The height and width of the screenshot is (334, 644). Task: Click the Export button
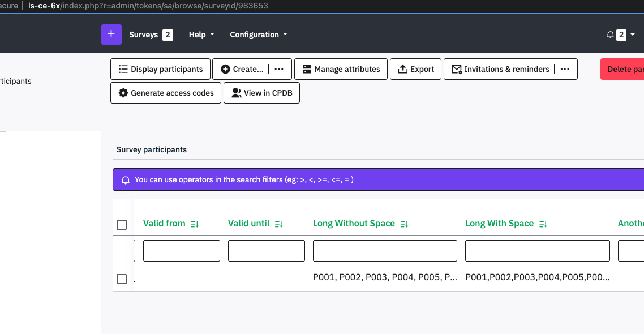point(415,69)
